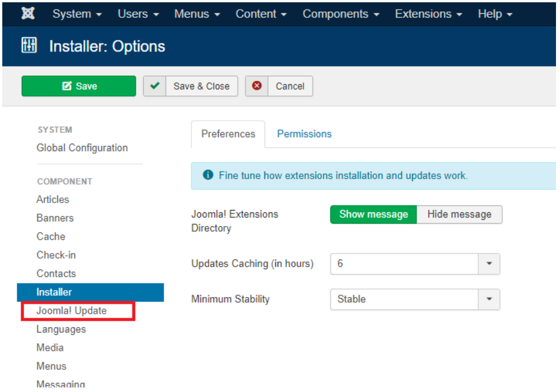Open the Updates Caching dropdown arrow
The height and width of the screenshot is (392, 560).
pos(489,264)
